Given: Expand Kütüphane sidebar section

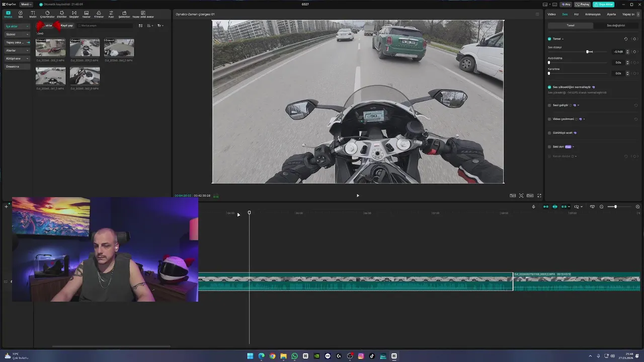Looking at the screenshot, I should (17, 58).
